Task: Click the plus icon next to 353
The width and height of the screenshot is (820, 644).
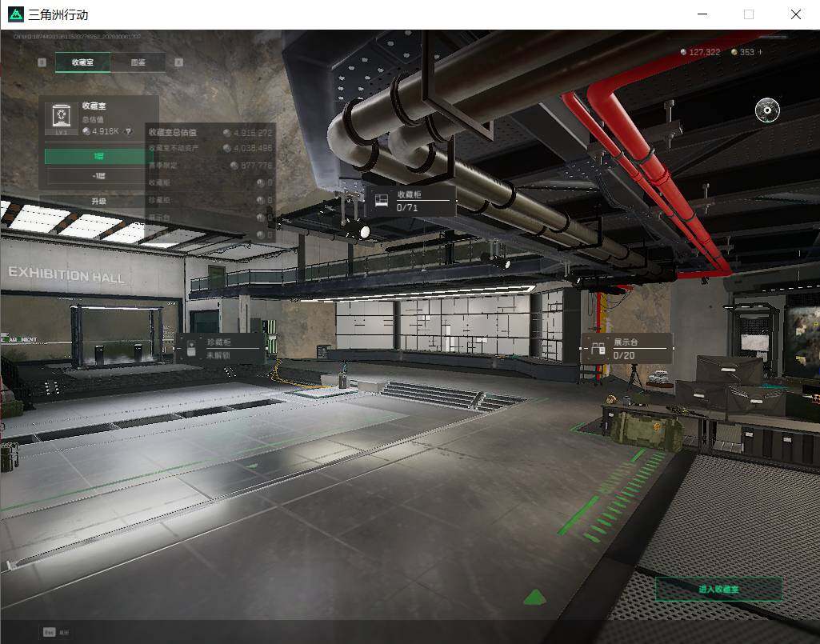Action: click(x=760, y=52)
